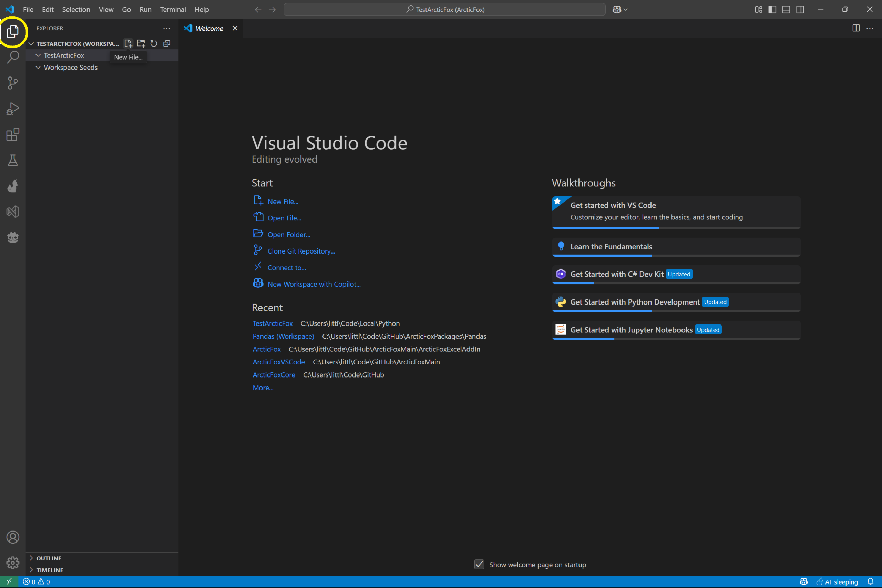
Task: Click AF sleeping status item
Action: (x=837, y=582)
